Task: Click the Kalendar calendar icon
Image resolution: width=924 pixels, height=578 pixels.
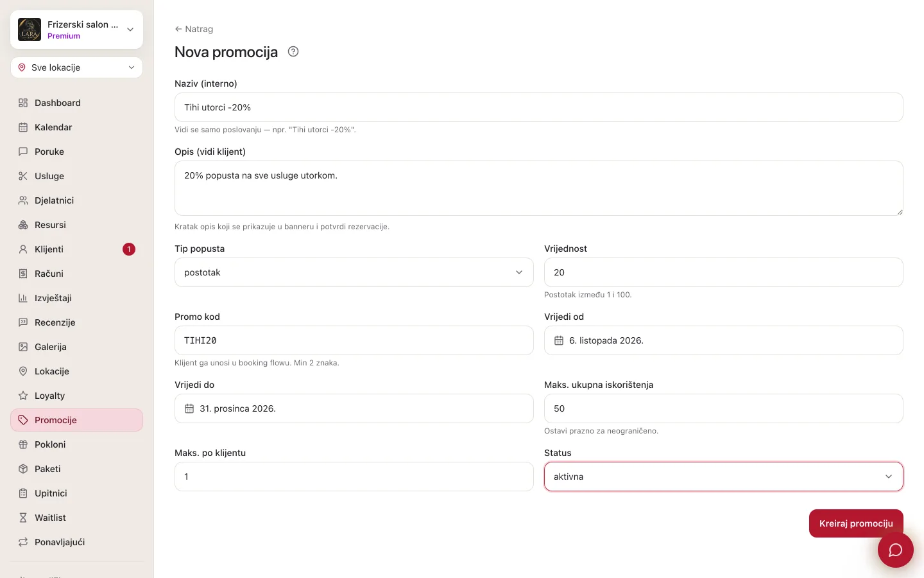Action: 23,127
